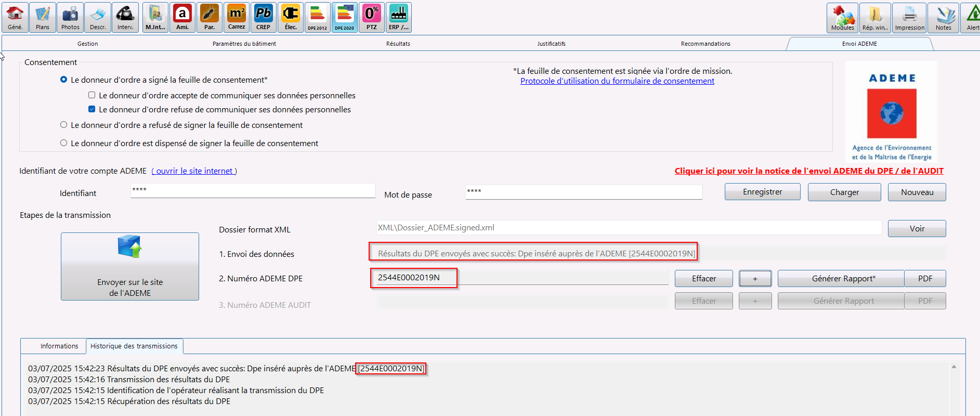Screen dimensions: 980x416
Task: Open the Interv. module
Action: pyautogui.click(x=125, y=17)
